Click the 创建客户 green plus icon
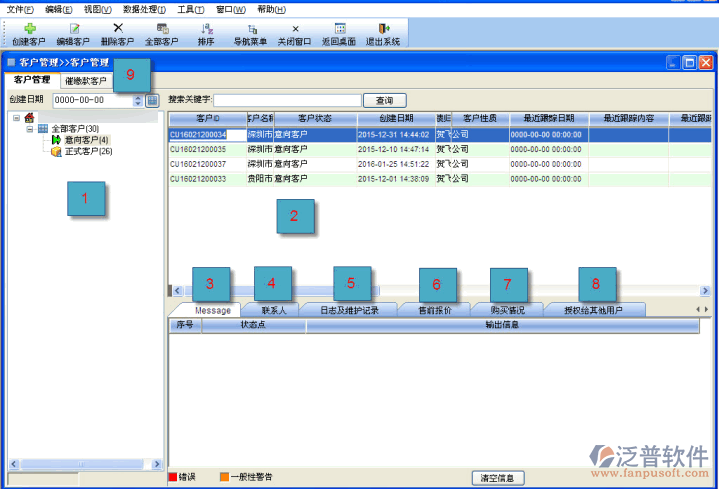Viewport: 719px width, 489px height. pyautogui.click(x=29, y=29)
